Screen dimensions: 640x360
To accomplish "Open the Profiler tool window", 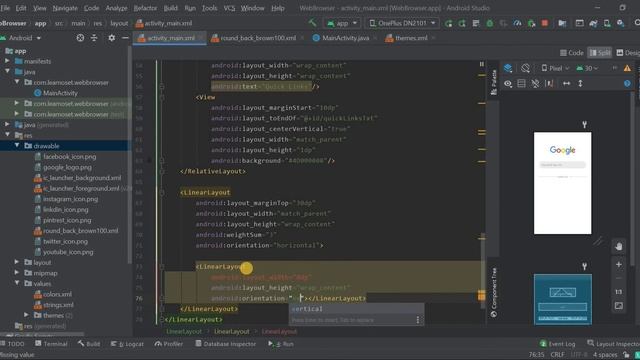I will click(169, 344).
